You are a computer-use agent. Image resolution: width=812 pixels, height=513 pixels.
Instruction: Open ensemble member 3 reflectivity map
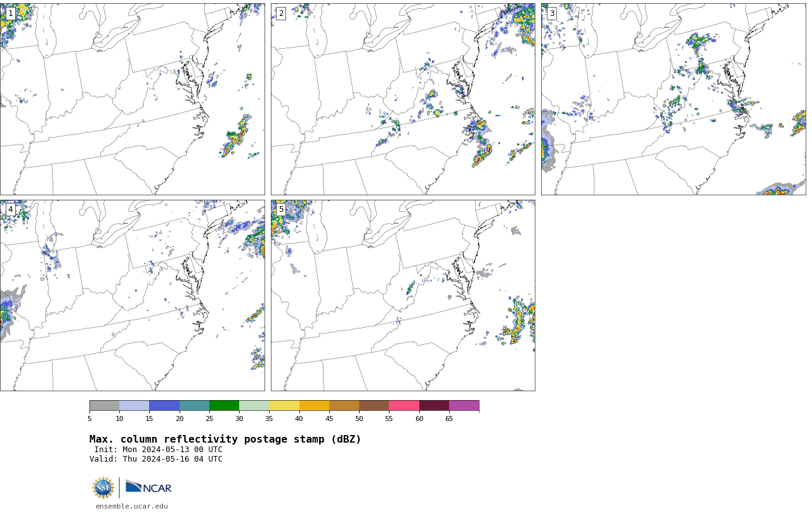pyautogui.click(x=674, y=99)
